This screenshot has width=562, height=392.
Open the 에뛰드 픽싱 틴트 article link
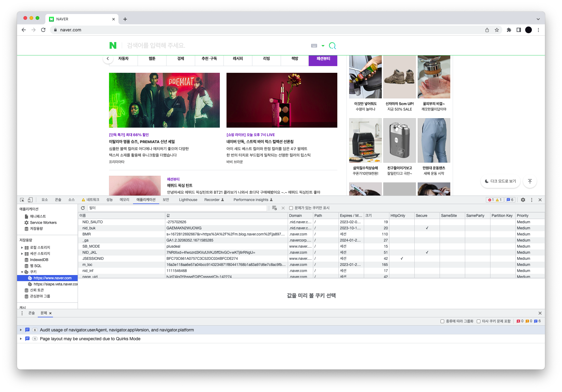coord(180,185)
